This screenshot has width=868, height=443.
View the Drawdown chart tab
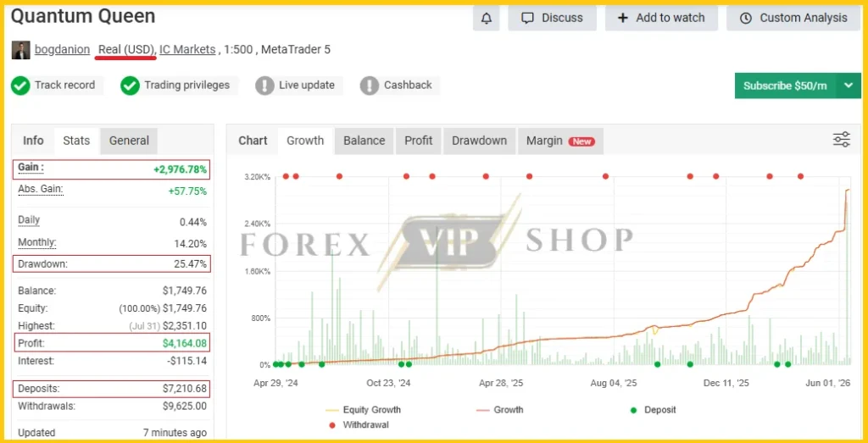[480, 141]
